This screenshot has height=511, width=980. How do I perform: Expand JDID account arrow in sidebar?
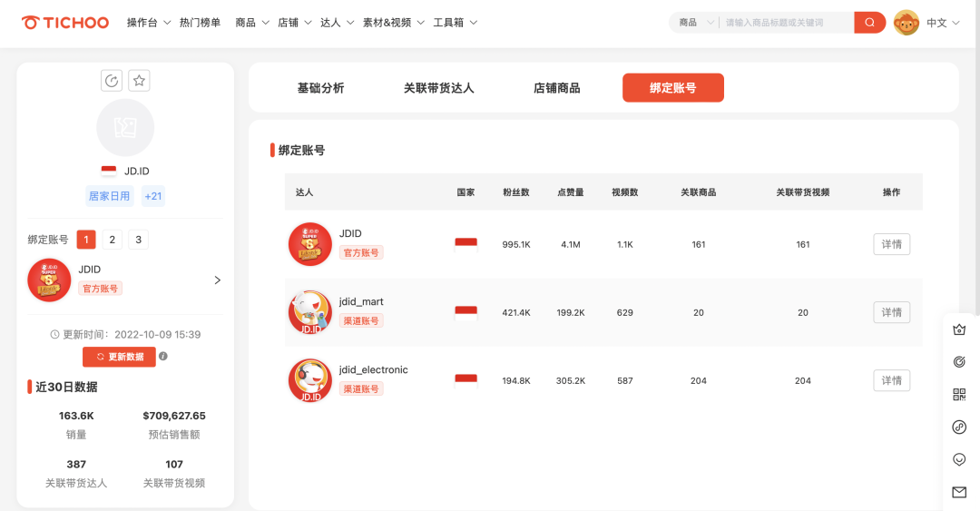(x=218, y=280)
